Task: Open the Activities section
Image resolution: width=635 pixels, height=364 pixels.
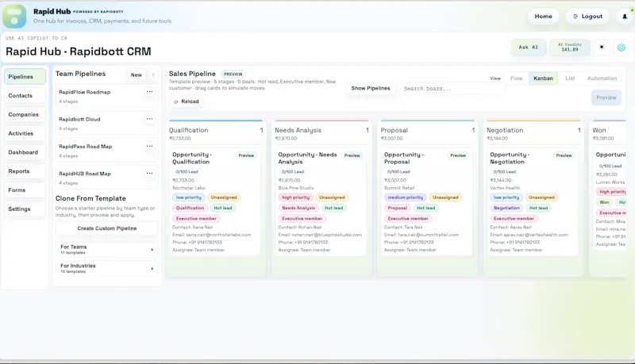Action: pyautogui.click(x=25, y=133)
